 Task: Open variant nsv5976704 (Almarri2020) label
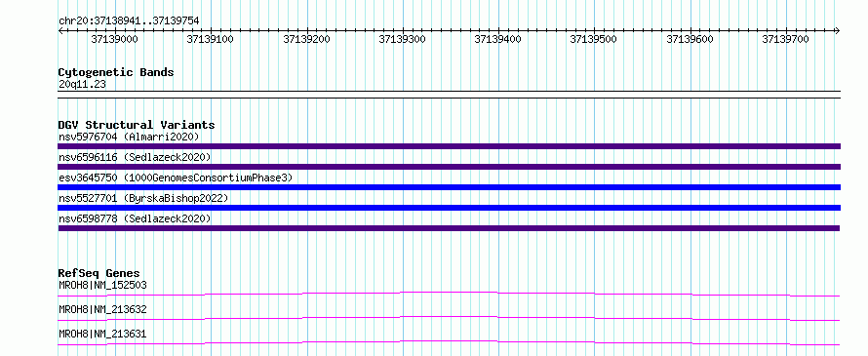[129, 137]
